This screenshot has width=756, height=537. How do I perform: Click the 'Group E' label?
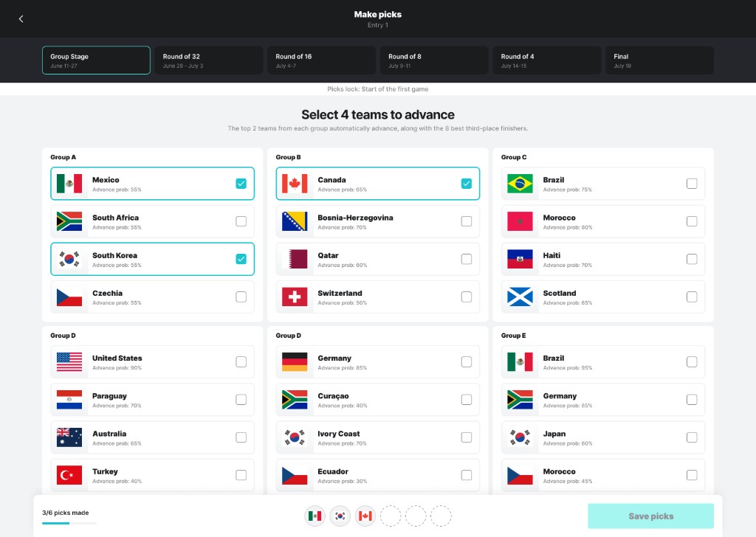pyautogui.click(x=514, y=336)
